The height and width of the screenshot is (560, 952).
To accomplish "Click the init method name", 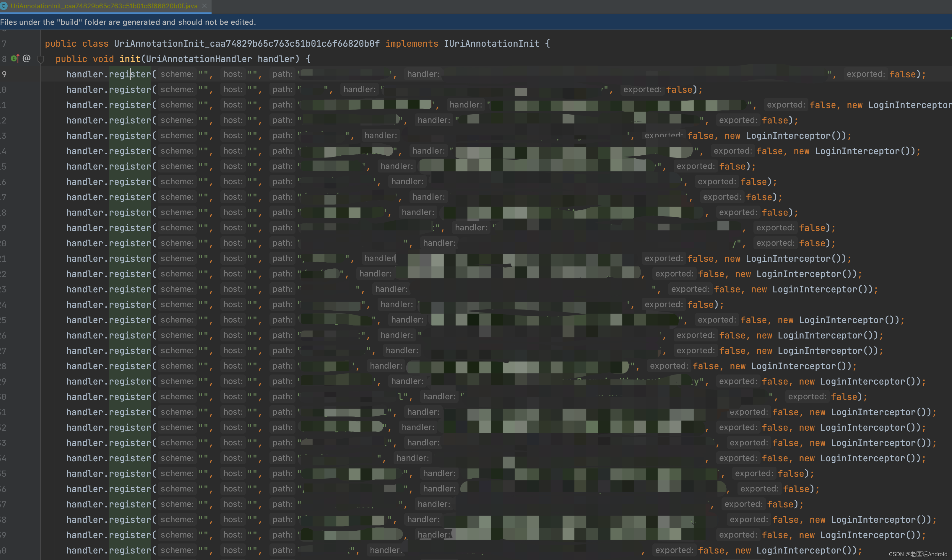I will click(130, 59).
